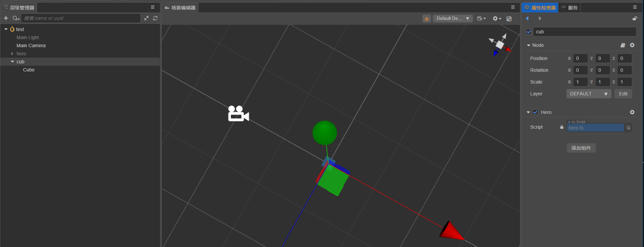Screen dimensions: 644x247
Task: Click the Edit layer button
Action: 623,94
